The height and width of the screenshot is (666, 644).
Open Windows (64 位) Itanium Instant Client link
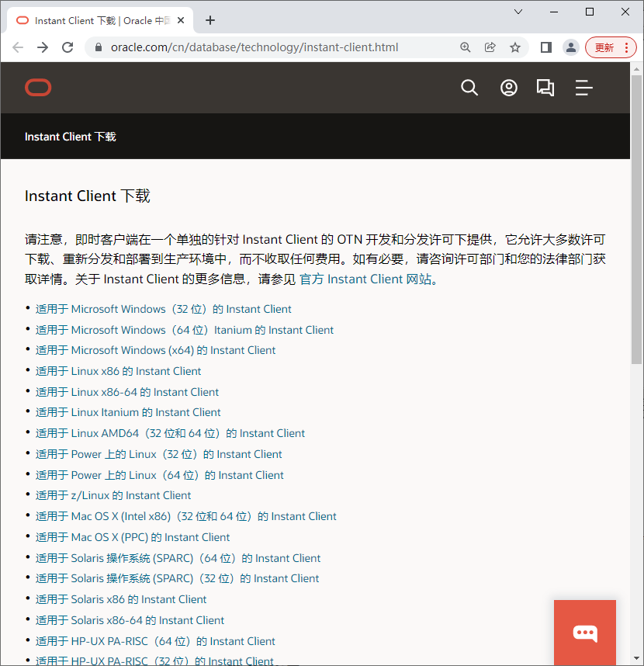[x=185, y=330]
